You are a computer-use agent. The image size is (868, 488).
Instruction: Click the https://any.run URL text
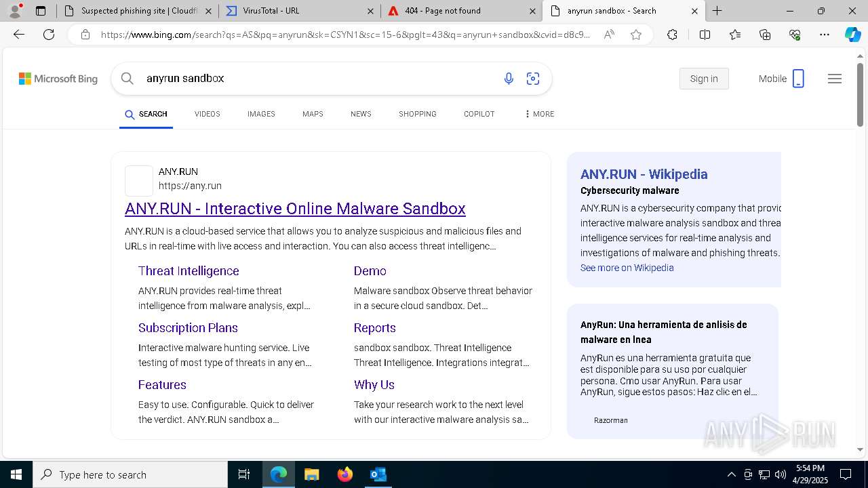pos(190,186)
